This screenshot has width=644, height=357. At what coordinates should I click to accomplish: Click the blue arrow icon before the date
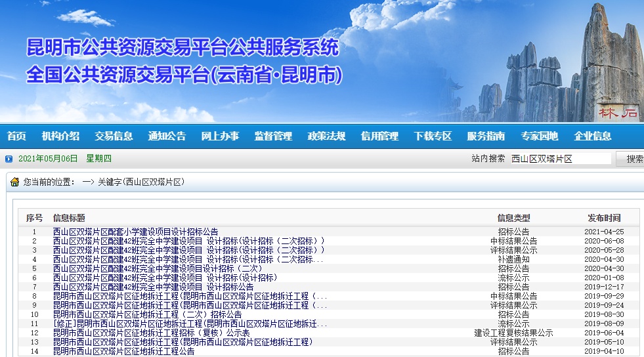9,159
